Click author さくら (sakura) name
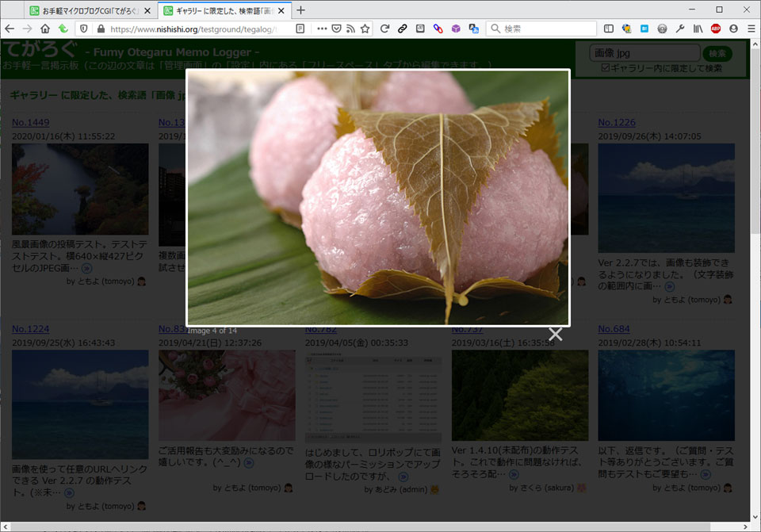Screen dimensions: 761x532 [547, 488]
